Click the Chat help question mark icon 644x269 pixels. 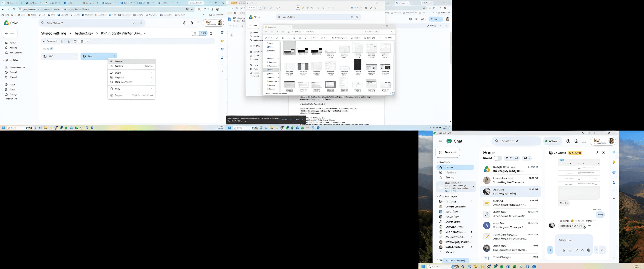click(x=568, y=141)
